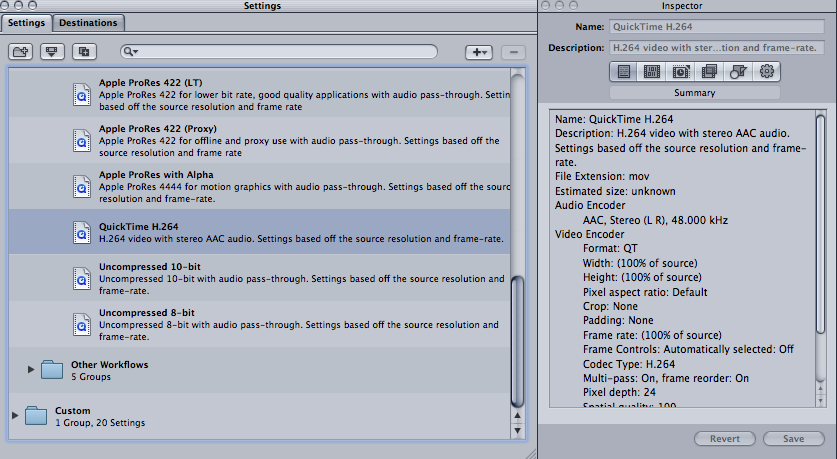Click the Inspector summary scroll up arrow

tap(821, 389)
